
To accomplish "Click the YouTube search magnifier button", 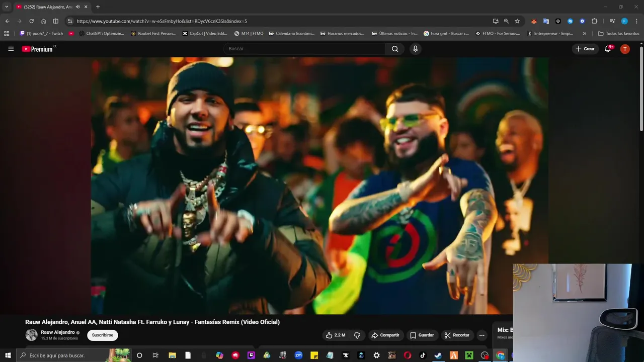I will (395, 49).
